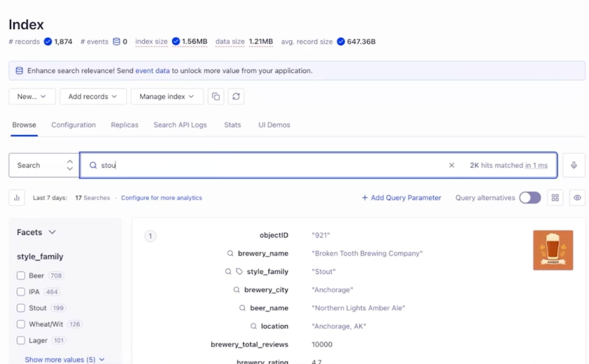Click the microphone voice search icon
The image size is (589, 364).
click(x=573, y=165)
